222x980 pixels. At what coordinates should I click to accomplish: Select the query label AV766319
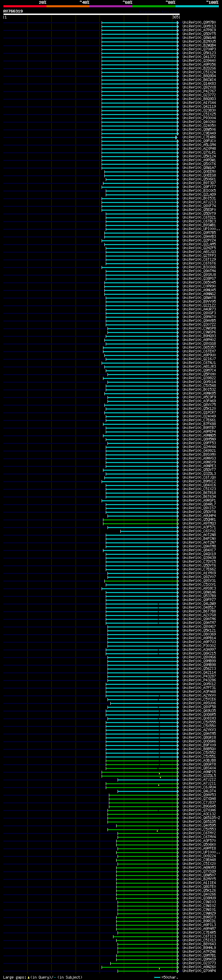click(13, 11)
